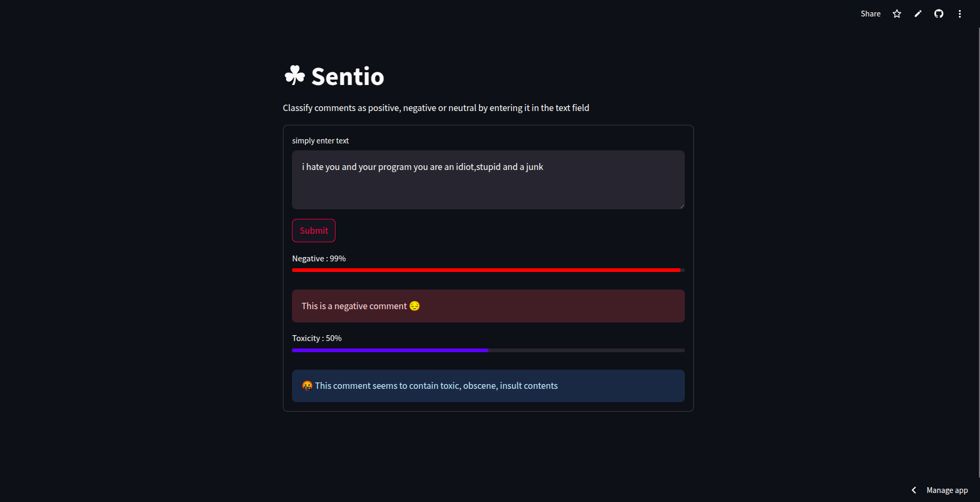Image resolution: width=980 pixels, height=502 pixels.
Task: Open the three-dot main menu
Action: [959, 14]
